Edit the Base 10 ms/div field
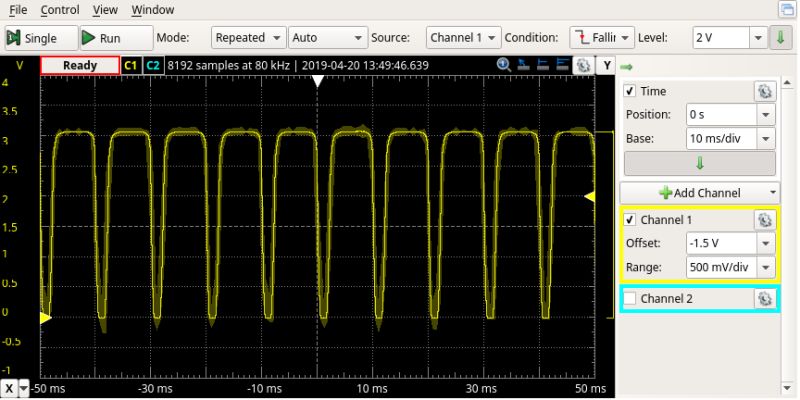This screenshot has height=400, width=800. pyautogui.click(x=721, y=138)
